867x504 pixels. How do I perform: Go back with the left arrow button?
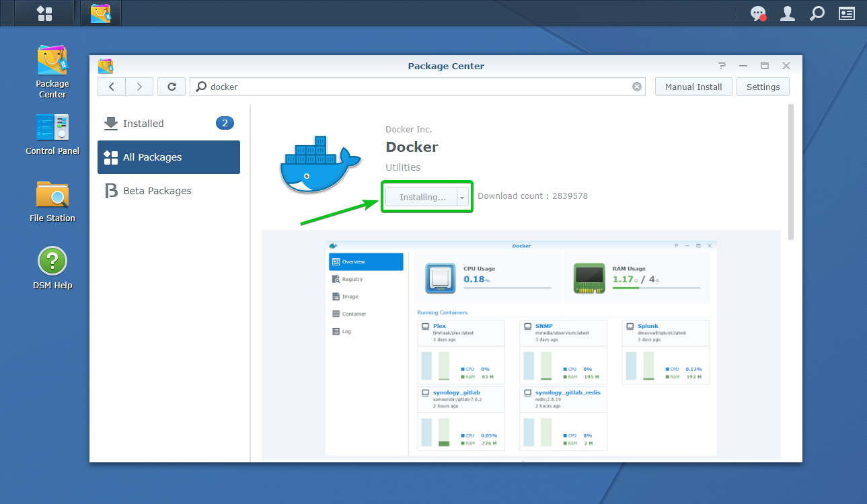(x=112, y=87)
